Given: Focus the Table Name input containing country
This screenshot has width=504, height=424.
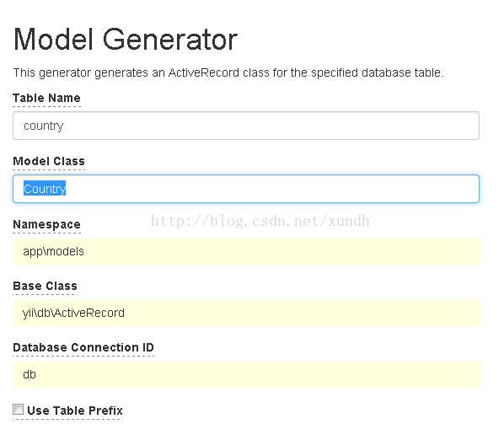Looking at the screenshot, I should pyautogui.click(x=246, y=126).
